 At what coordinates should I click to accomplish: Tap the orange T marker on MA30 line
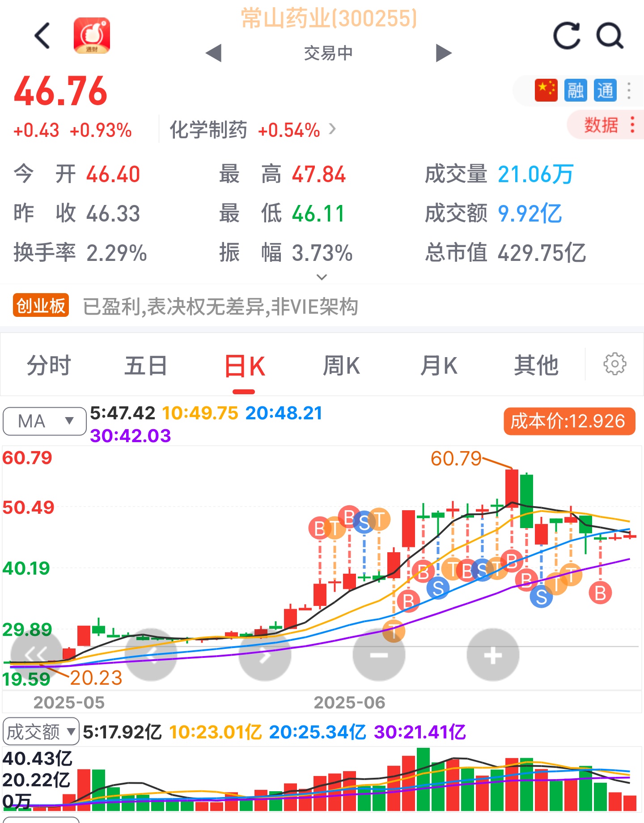coord(394,631)
